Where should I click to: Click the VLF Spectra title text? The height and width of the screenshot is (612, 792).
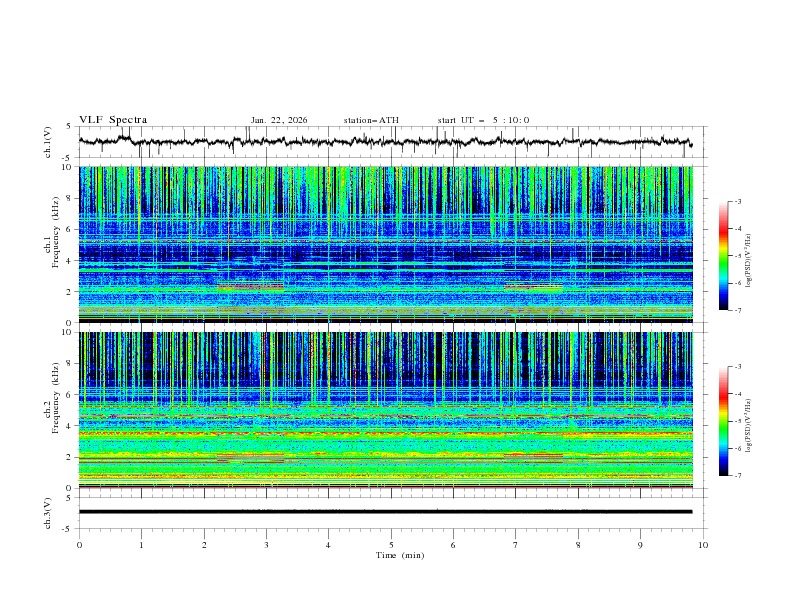click(x=113, y=120)
